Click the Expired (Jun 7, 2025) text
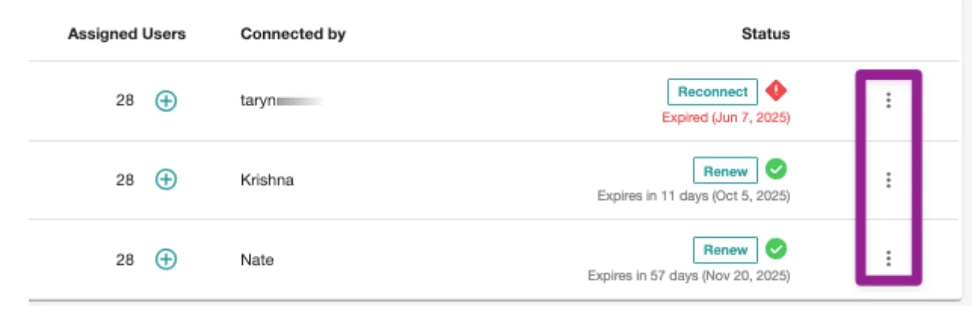 point(726,118)
